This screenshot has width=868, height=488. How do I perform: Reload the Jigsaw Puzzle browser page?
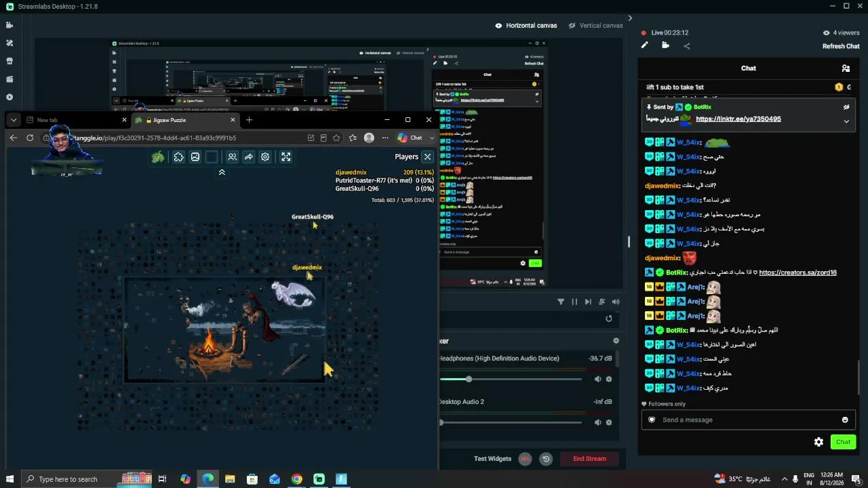(30, 138)
